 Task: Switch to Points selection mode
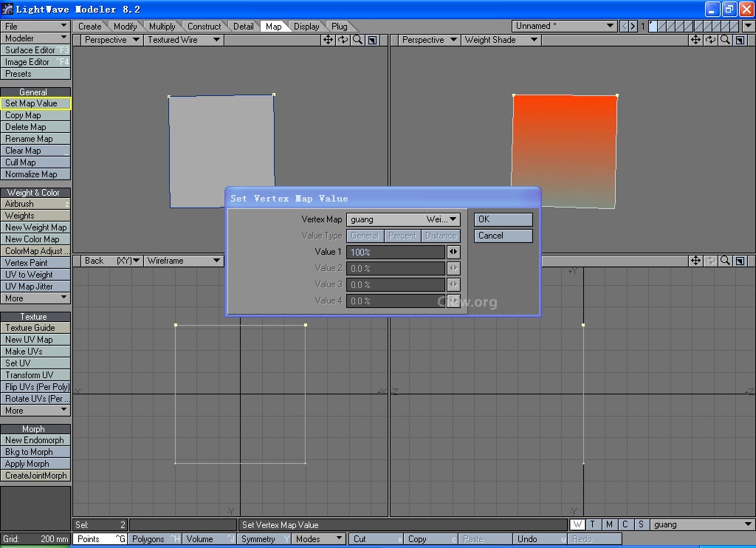click(x=100, y=539)
